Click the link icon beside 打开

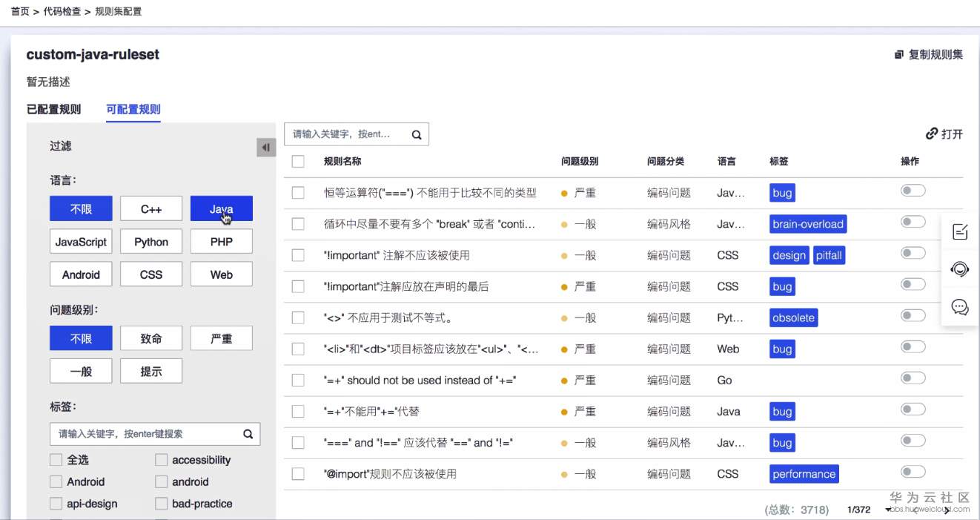(x=932, y=134)
